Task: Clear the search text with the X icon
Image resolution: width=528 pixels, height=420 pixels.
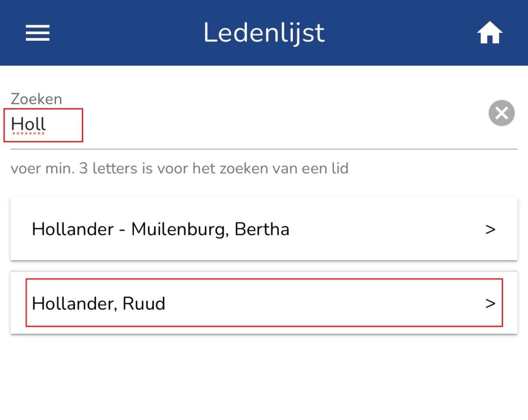Action: tap(501, 113)
